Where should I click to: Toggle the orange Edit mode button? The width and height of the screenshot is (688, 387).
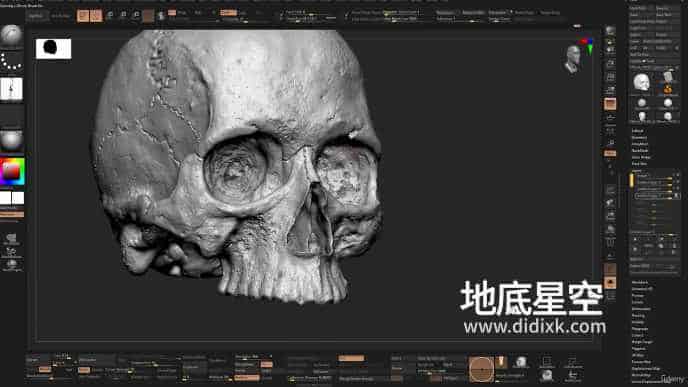point(83,16)
